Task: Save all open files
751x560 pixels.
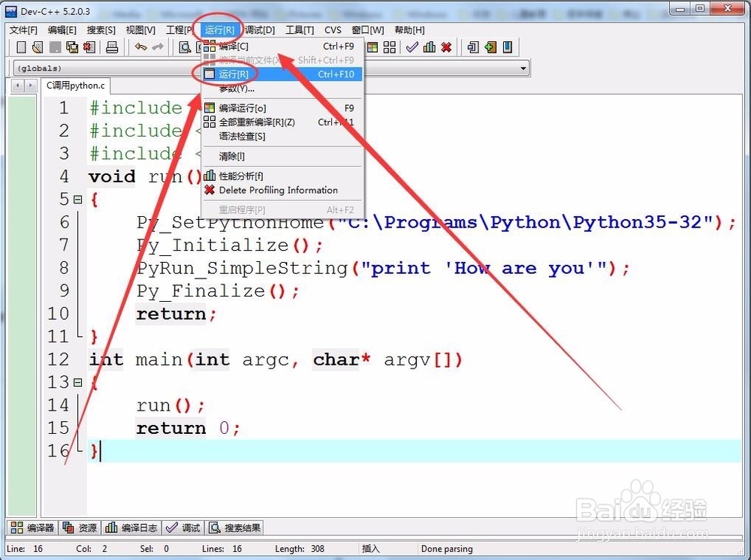Action: click(71, 47)
